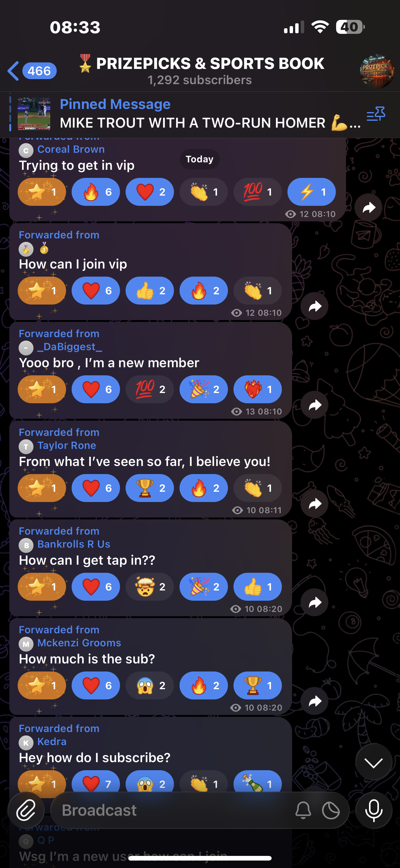Open the Bankrolls R Us sender link
This screenshot has width=400, height=868.
[74, 544]
